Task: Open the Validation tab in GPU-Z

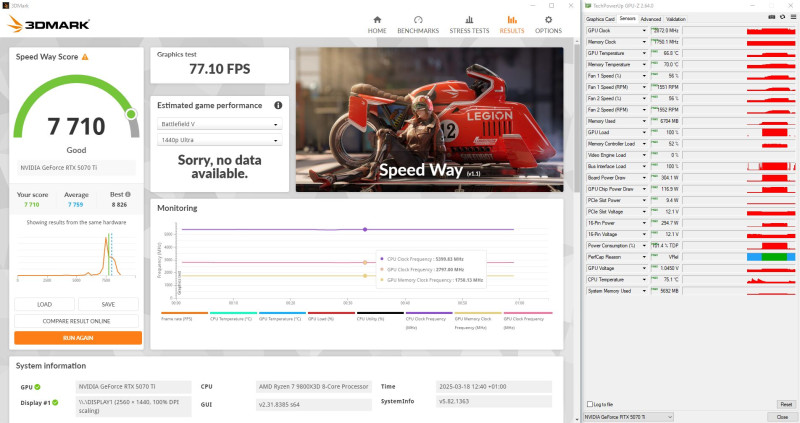Action: pyautogui.click(x=676, y=19)
